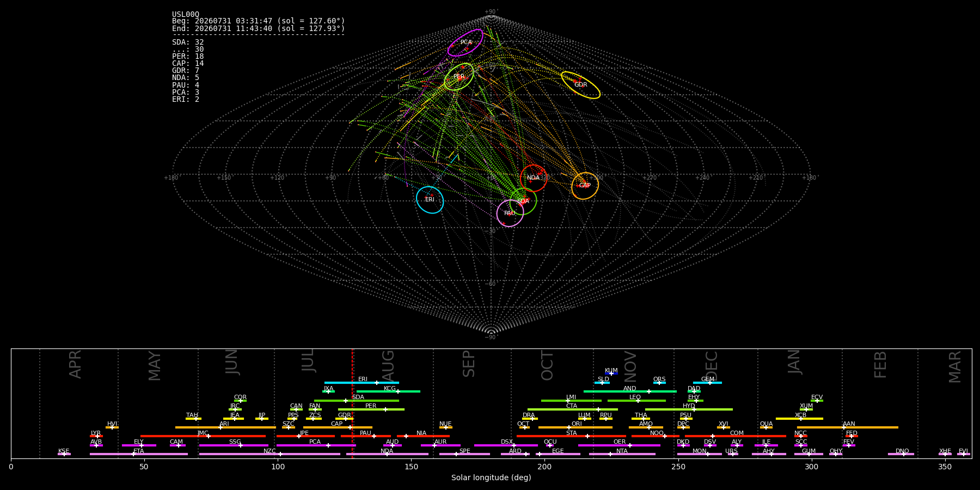Screen dimensions: 980x490
Task: Click the 'PER: 18' count in the legend
Action: pyautogui.click(x=188, y=56)
